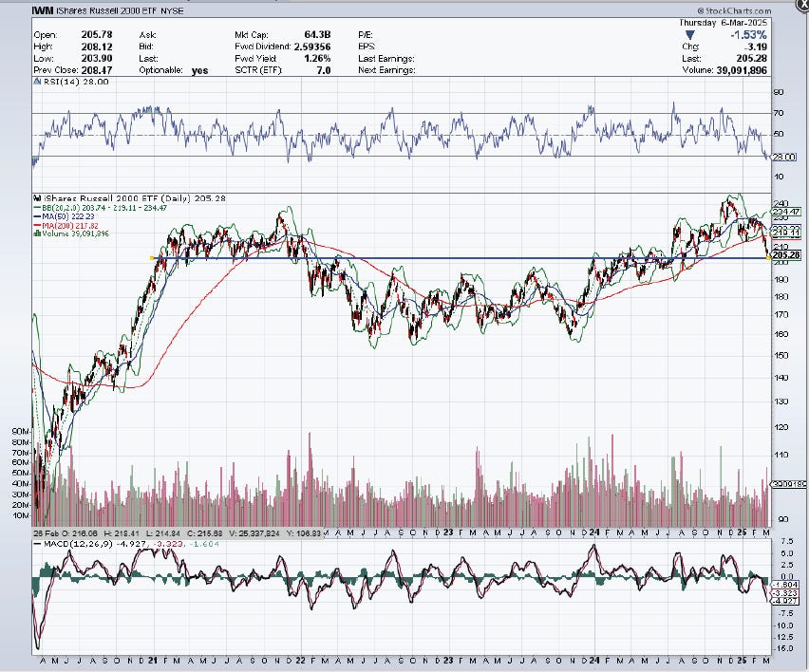Click the Fwd Dividend value 2.59356
Screen dimensions: 809x672
pyautogui.click(x=312, y=47)
